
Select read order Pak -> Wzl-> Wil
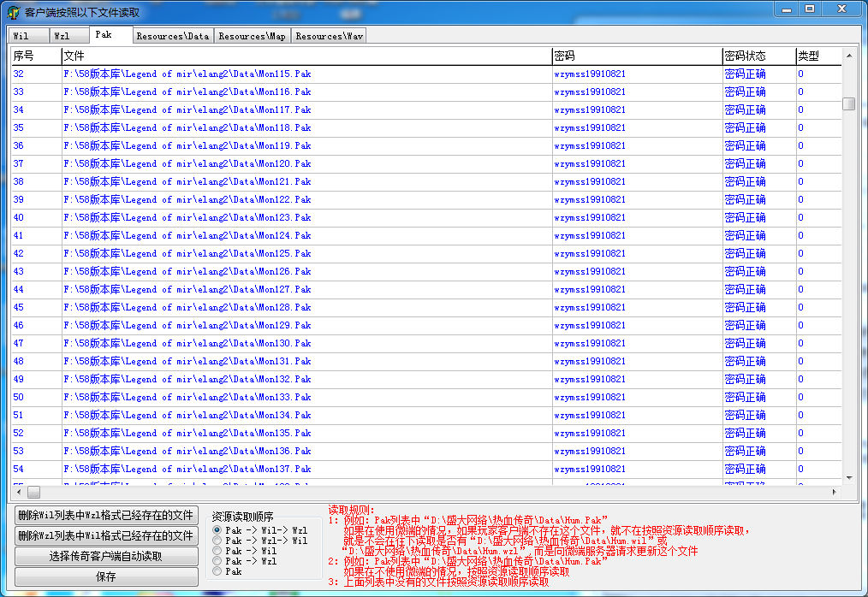tap(217, 541)
